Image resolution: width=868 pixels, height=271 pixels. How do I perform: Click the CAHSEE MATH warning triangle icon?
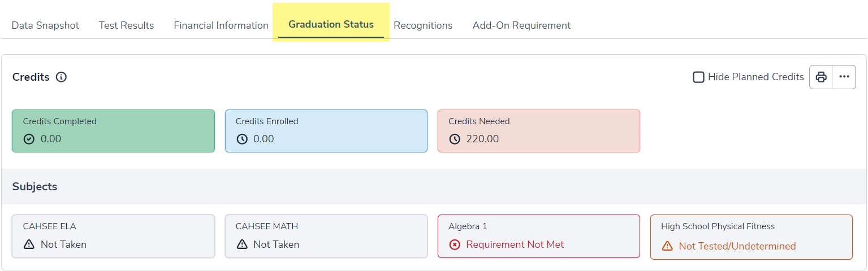tap(242, 244)
